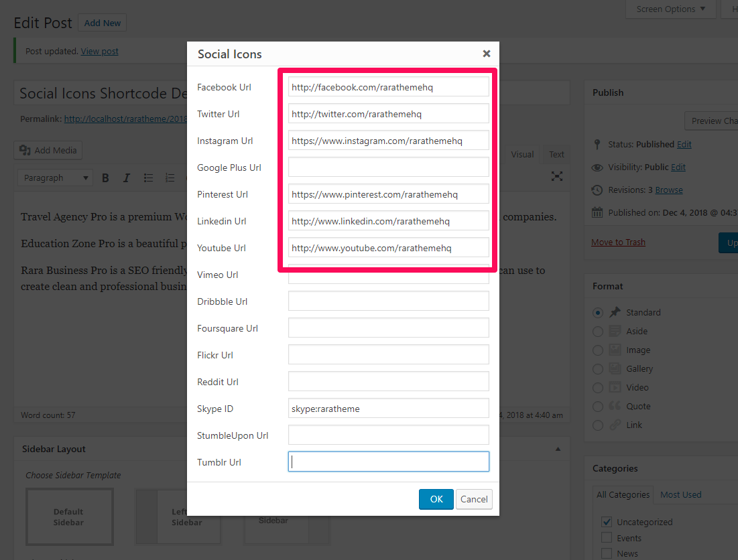Click the Visibility eye icon

(597, 167)
